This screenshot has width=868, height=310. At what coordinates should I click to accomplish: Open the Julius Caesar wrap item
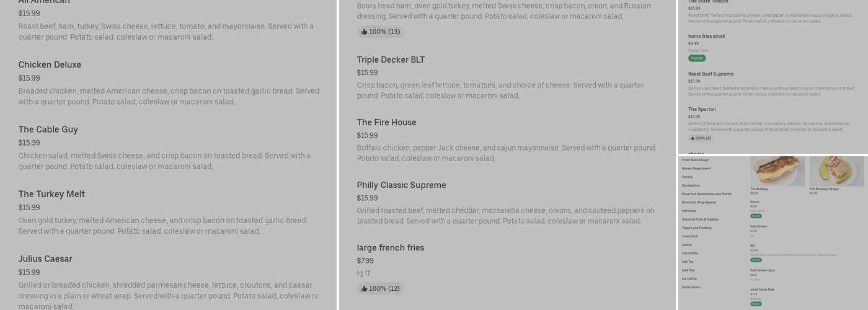[x=45, y=259]
